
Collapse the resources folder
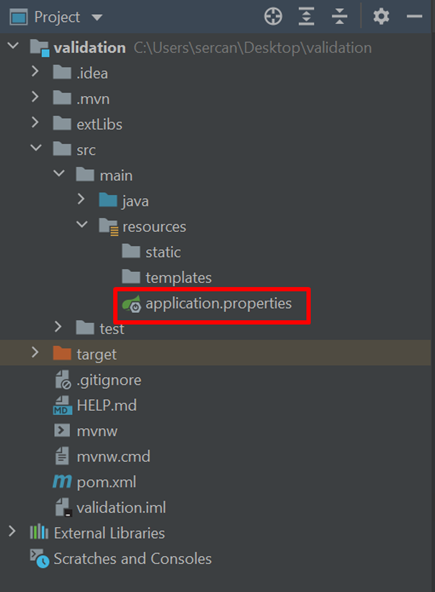click(82, 224)
